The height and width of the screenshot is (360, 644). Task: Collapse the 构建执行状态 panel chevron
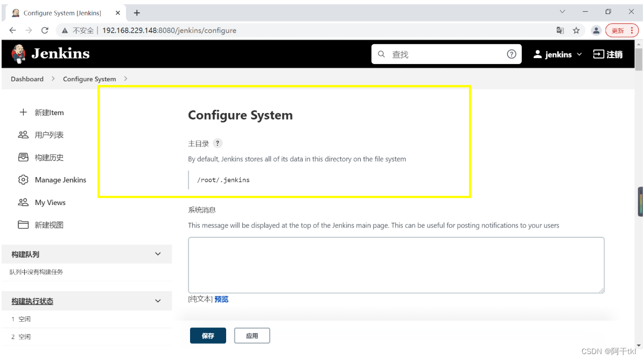158,301
